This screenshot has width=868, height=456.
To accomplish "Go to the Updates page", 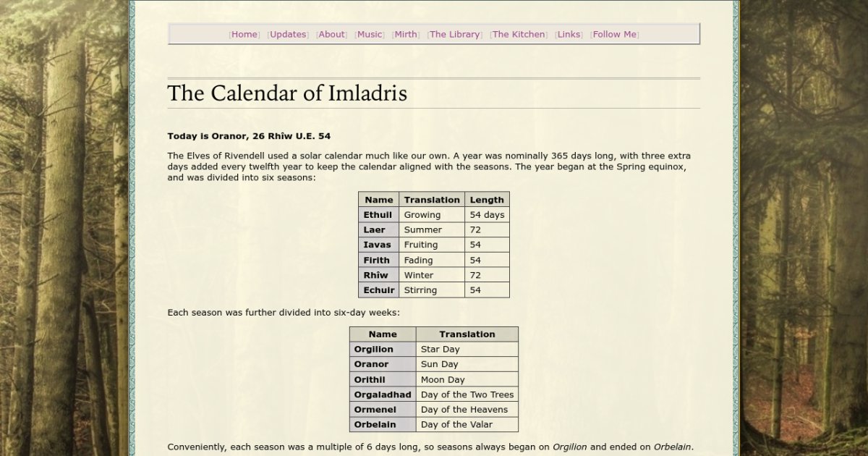I will click(288, 34).
